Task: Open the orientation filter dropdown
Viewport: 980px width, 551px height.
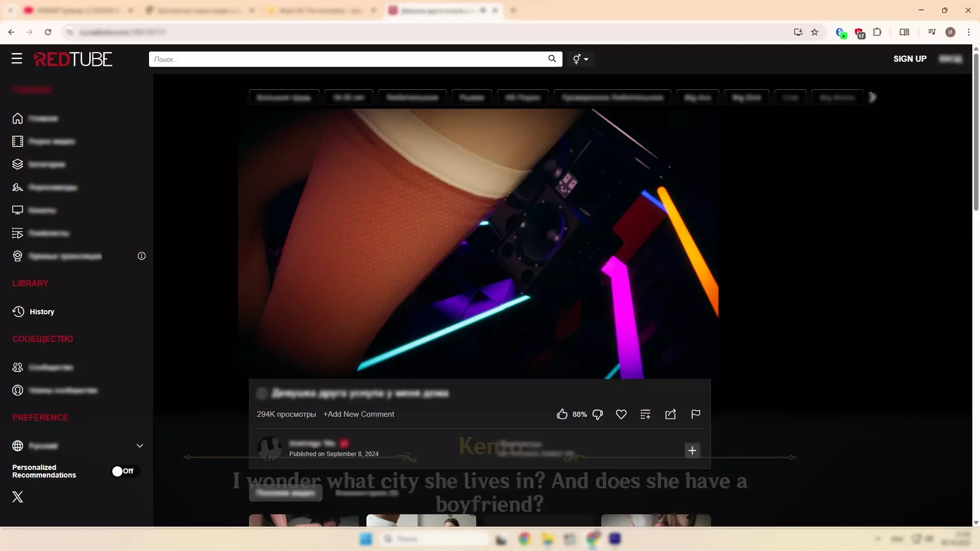Action: 580,59
